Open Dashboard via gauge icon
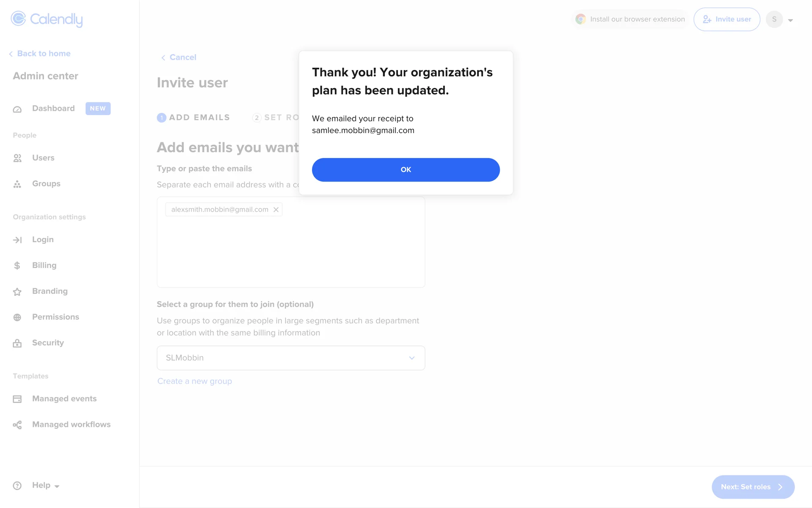This screenshot has width=812, height=508. coord(17,109)
